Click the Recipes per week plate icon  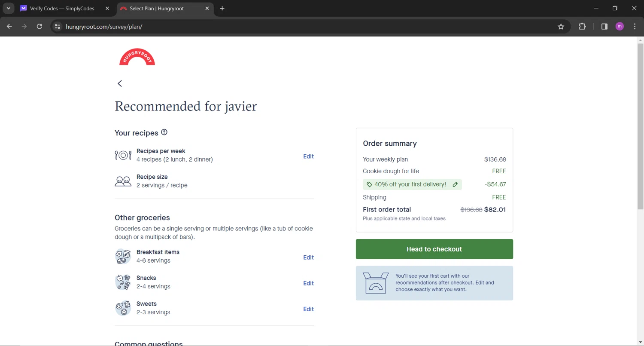[x=123, y=155]
